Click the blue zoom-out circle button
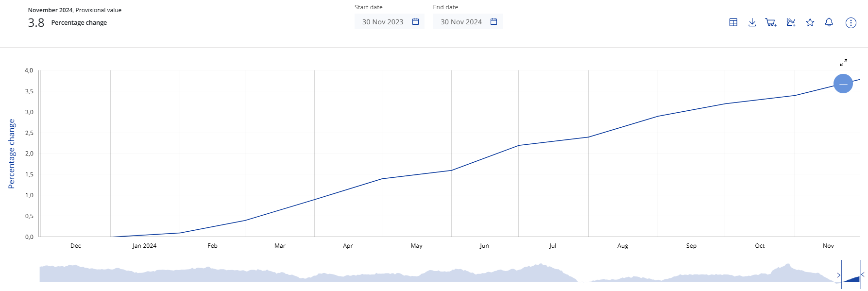868x291 pixels. click(843, 84)
